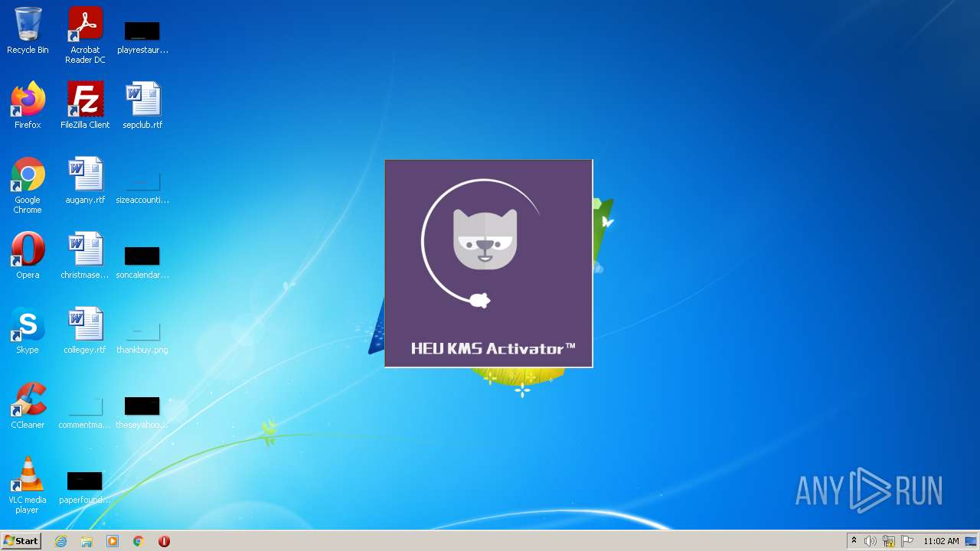Select the commentma… desktop file
Image resolution: width=980 pixels, height=551 pixels.
coord(85,413)
